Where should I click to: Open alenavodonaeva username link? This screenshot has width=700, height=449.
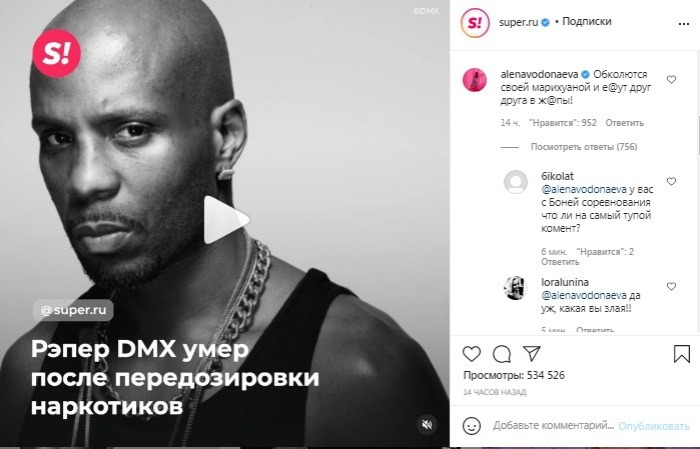[539, 74]
